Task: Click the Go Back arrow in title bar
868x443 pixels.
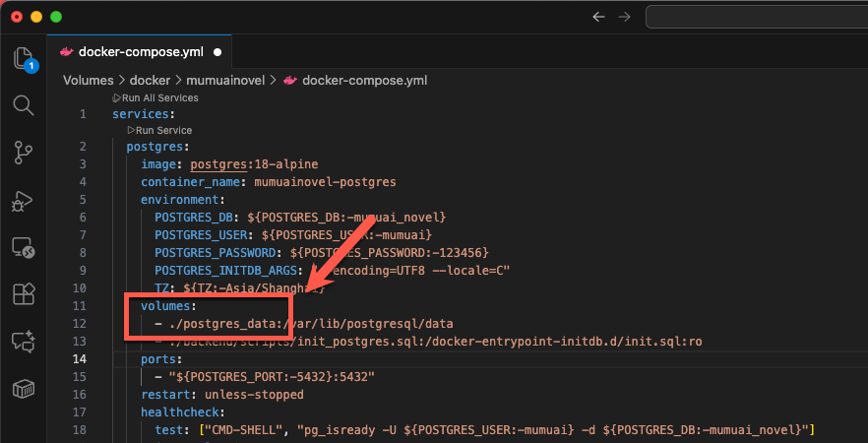Action: [x=598, y=17]
